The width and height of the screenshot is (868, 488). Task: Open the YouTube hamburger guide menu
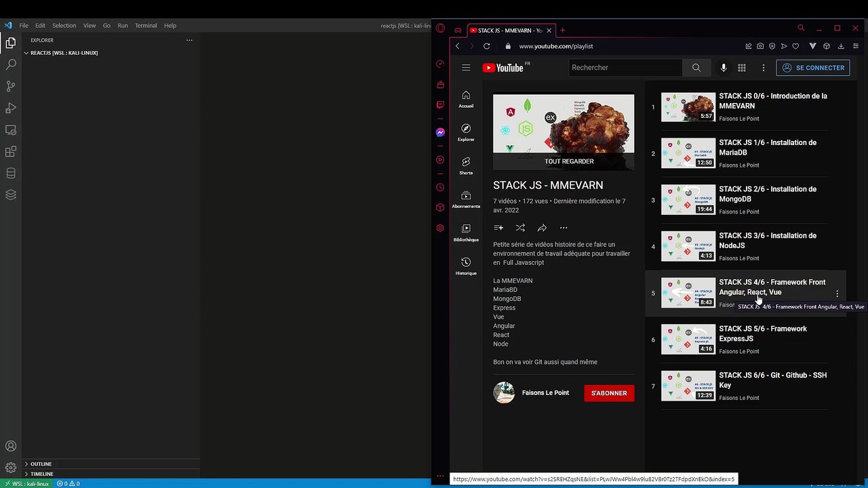(x=466, y=68)
